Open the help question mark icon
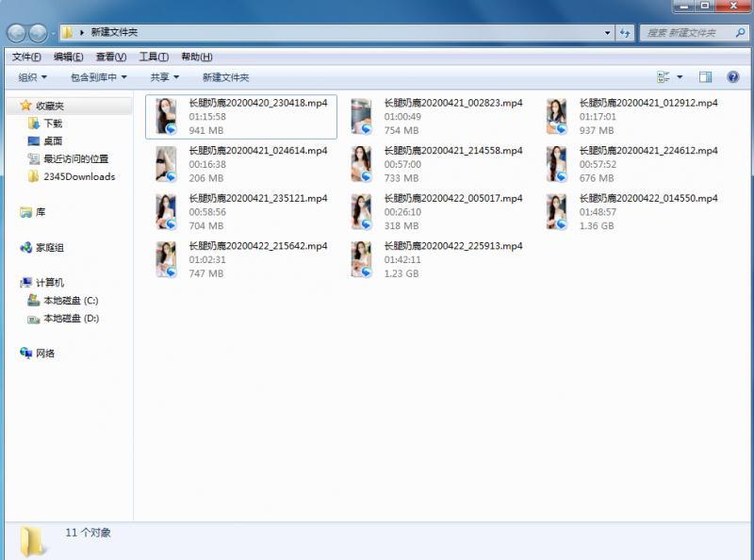 pos(732,77)
